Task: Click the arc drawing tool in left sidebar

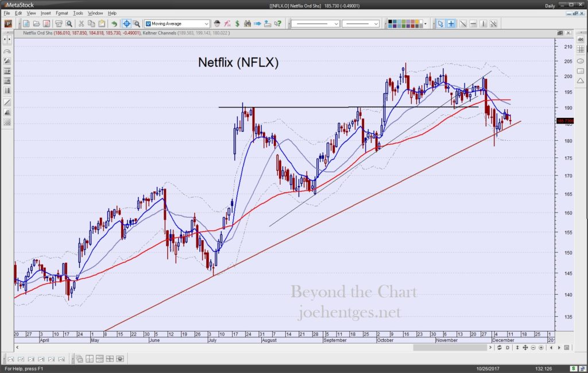Action: coord(7,51)
